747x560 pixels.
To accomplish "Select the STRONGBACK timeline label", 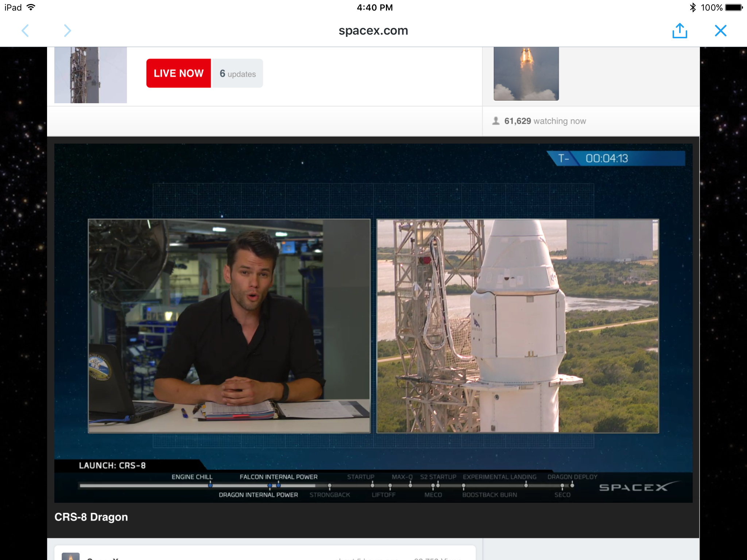I will [x=330, y=495].
